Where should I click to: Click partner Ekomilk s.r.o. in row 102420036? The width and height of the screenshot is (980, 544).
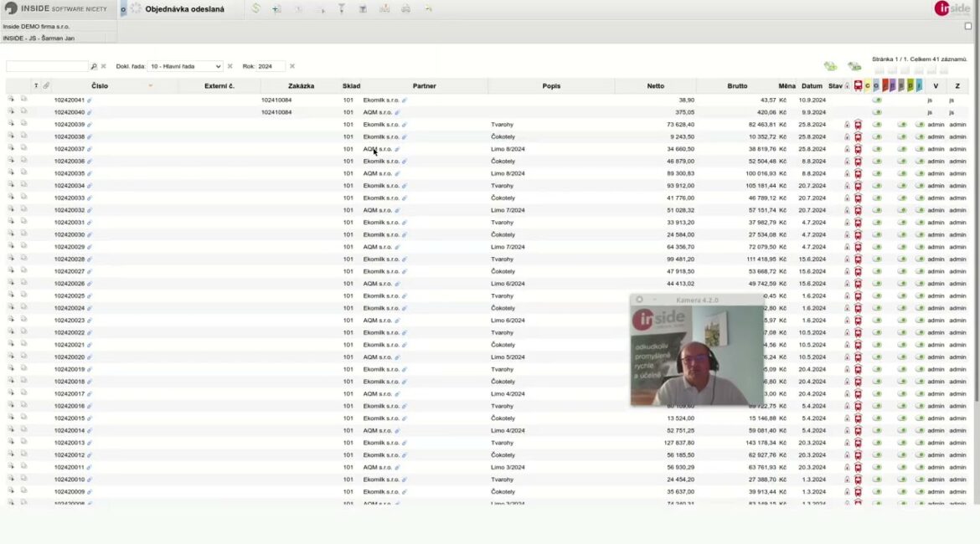(380, 162)
